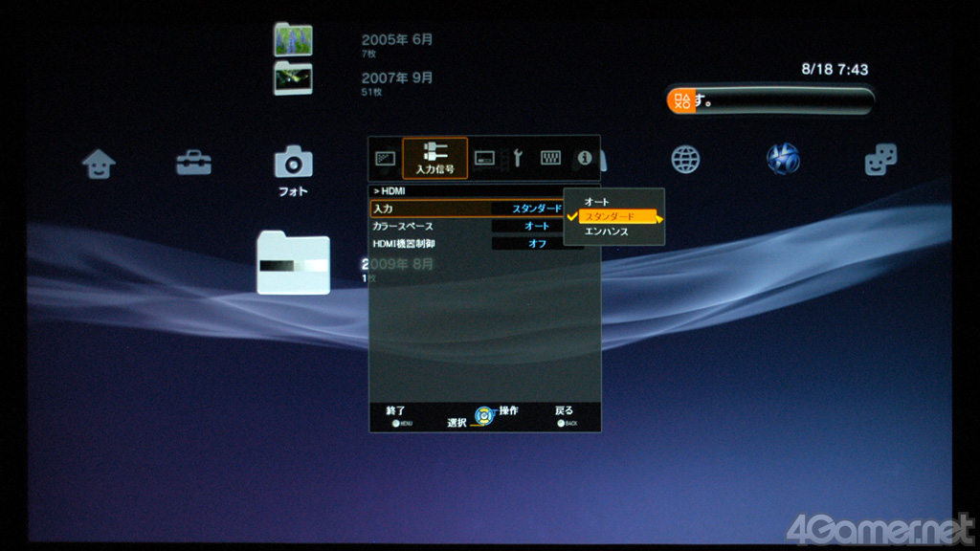Click the 2007年 9月 folder label
This screenshot has height=551, width=980.
[x=397, y=77]
